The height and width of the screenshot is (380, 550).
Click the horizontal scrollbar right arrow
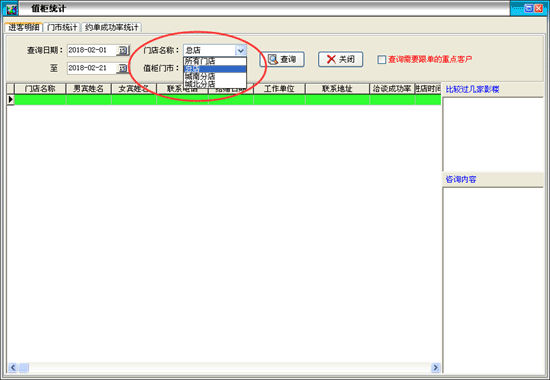pos(435,367)
